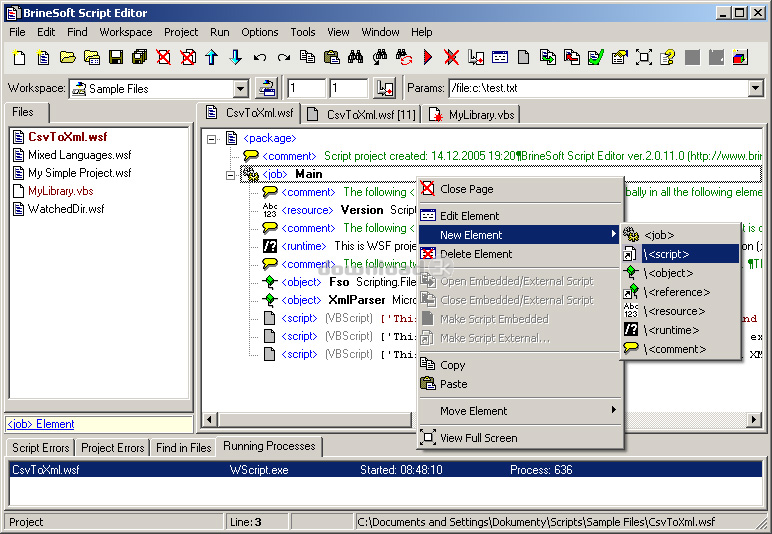This screenshot has width=772, height=534.
Task: Expand the Params combo box dropdown
Action: [755, 89]
